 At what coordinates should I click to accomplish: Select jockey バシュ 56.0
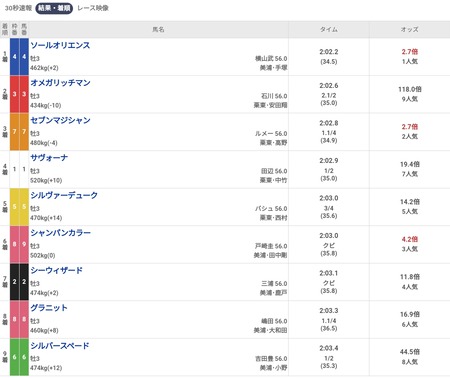click(271, 209)
